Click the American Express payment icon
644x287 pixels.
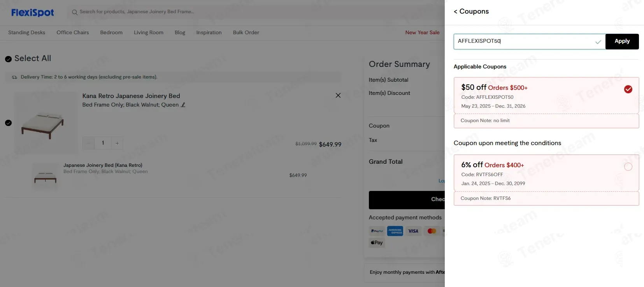[x=395, y=231]
